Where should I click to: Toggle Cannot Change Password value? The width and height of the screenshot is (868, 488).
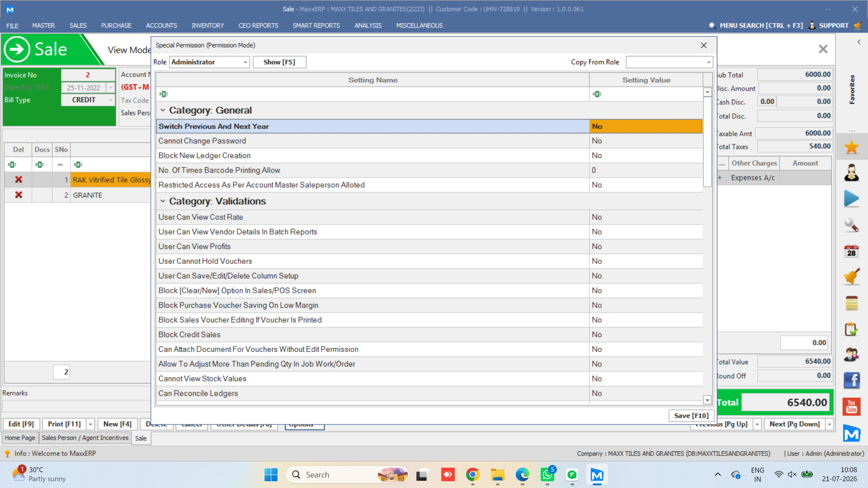(646, 141)
